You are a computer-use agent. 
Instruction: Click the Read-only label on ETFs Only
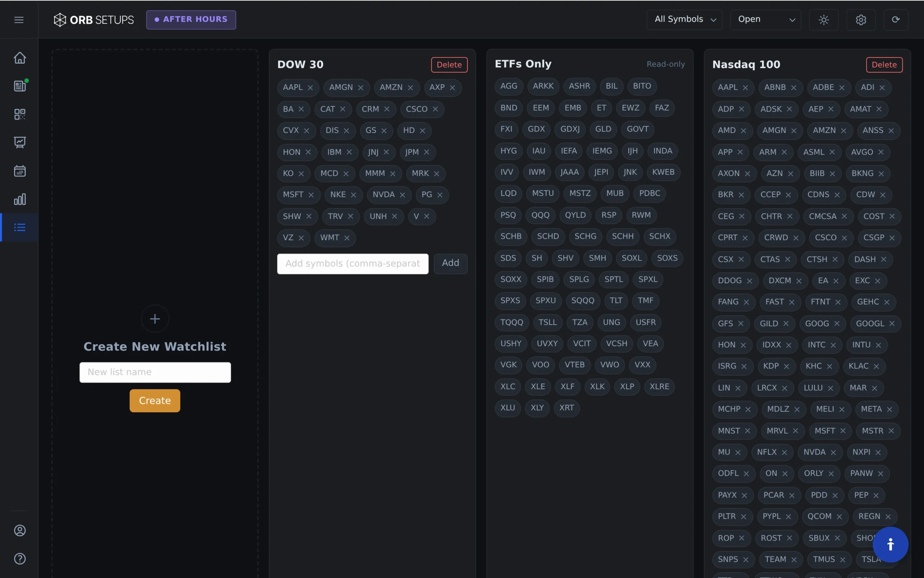coord(666,64)
